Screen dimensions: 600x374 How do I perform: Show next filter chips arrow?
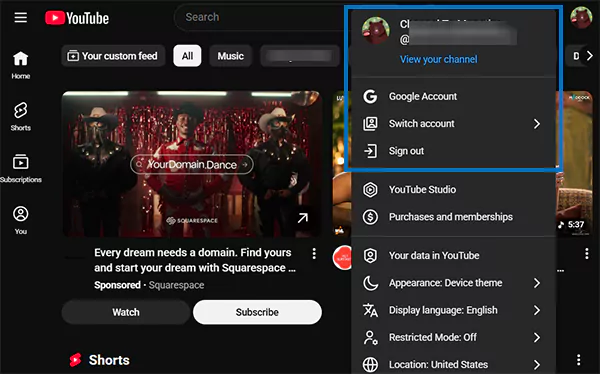[x=589, y=56]
